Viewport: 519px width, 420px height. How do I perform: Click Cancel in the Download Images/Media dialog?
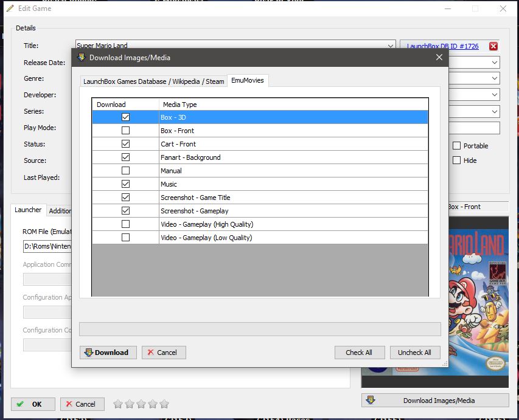click(164, 352)
